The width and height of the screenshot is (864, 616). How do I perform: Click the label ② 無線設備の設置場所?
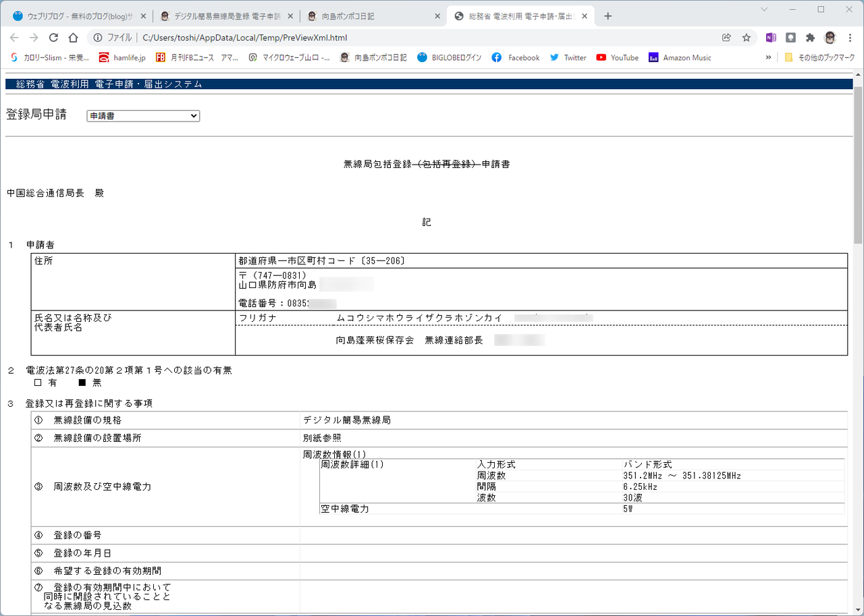click(x=88, y=438)
